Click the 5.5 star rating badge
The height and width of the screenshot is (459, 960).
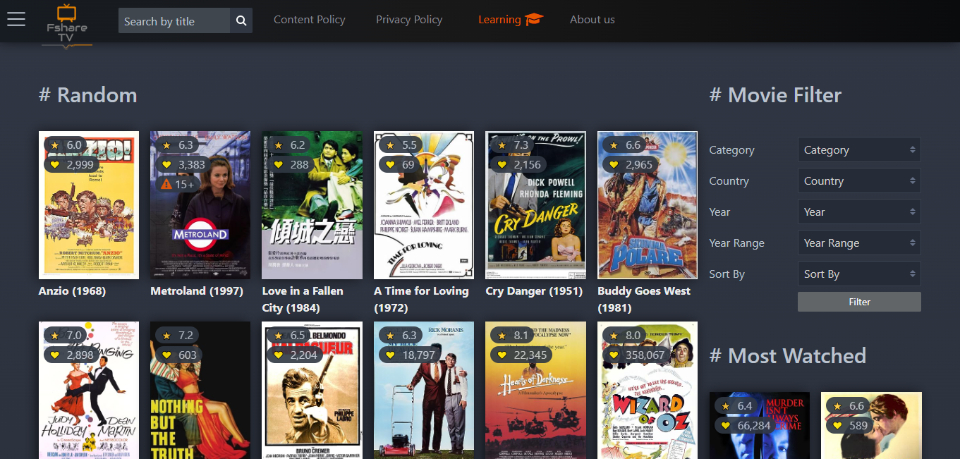[x=402, y=145]
